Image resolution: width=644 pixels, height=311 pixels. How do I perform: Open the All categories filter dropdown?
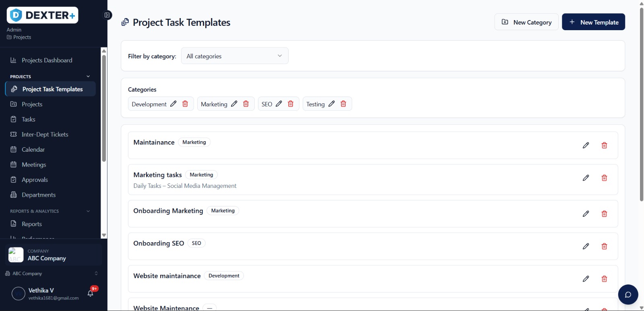click(x=235, y=56)
